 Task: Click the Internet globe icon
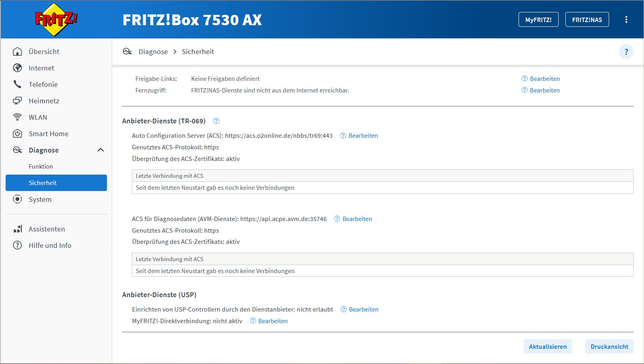coord(17,68)
